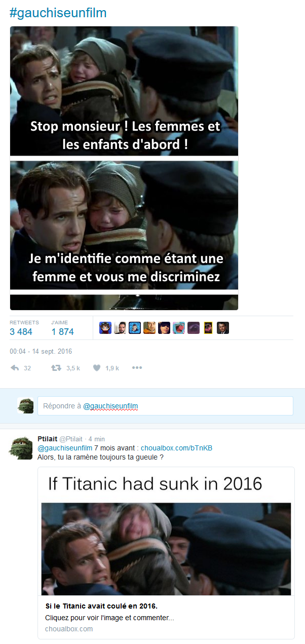Open the three-dots more options menu

pos(137,368)
